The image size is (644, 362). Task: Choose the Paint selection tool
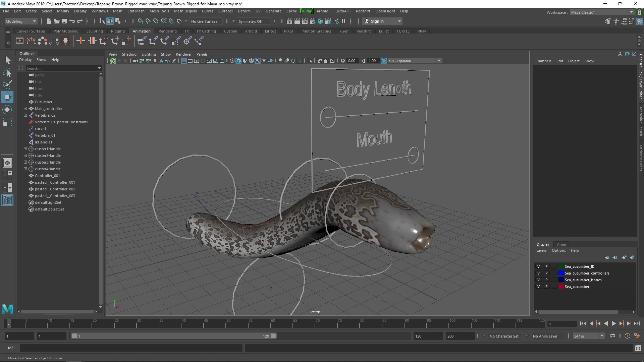click(7, 85)
